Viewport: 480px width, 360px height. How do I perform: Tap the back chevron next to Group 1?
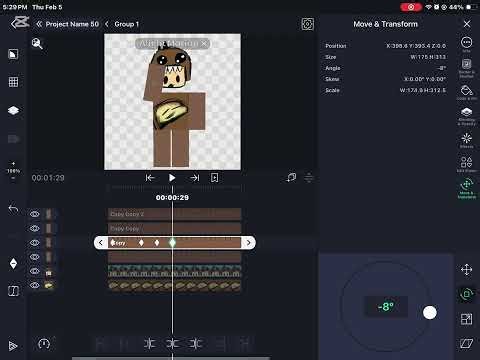point(107,24)
